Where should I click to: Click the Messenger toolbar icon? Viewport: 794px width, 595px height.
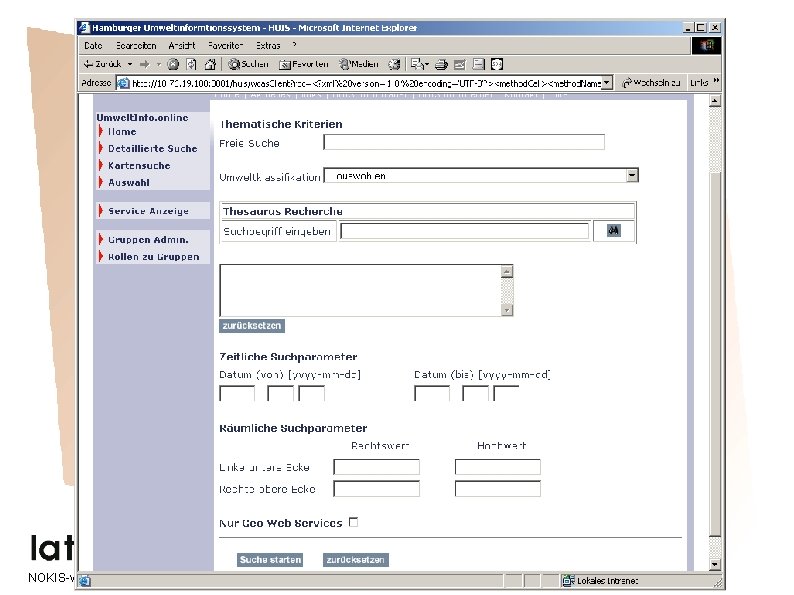[497, 64]
